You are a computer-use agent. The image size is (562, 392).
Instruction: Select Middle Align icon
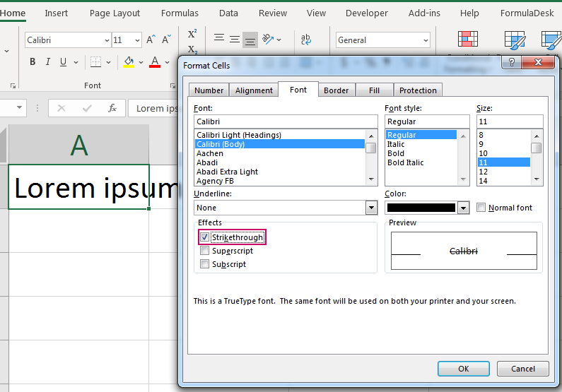tap(235, 39)
